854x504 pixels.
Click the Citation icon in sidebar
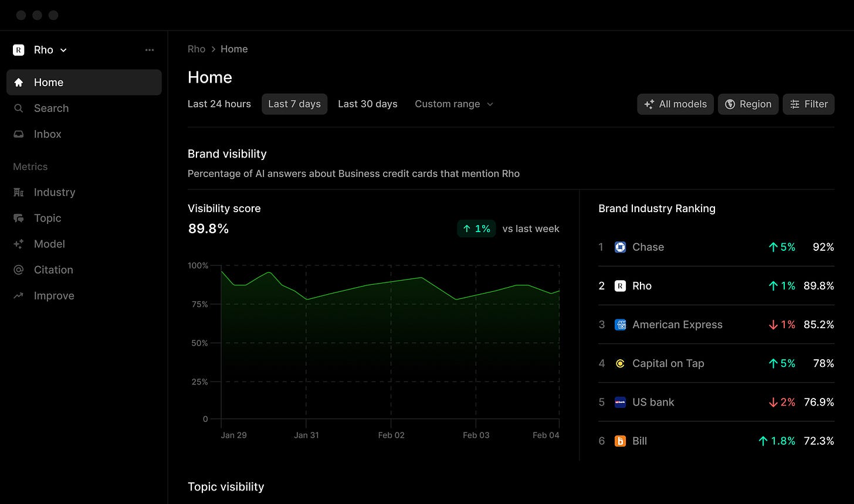click(18, 270)
